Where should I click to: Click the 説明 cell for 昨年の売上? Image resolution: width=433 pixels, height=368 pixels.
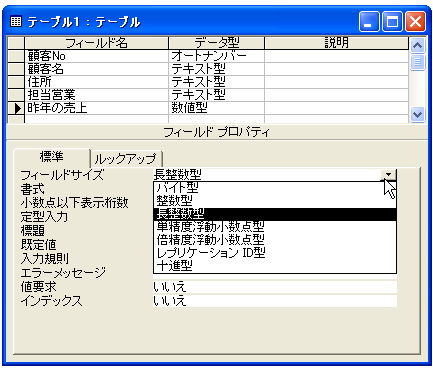(336, 108)
